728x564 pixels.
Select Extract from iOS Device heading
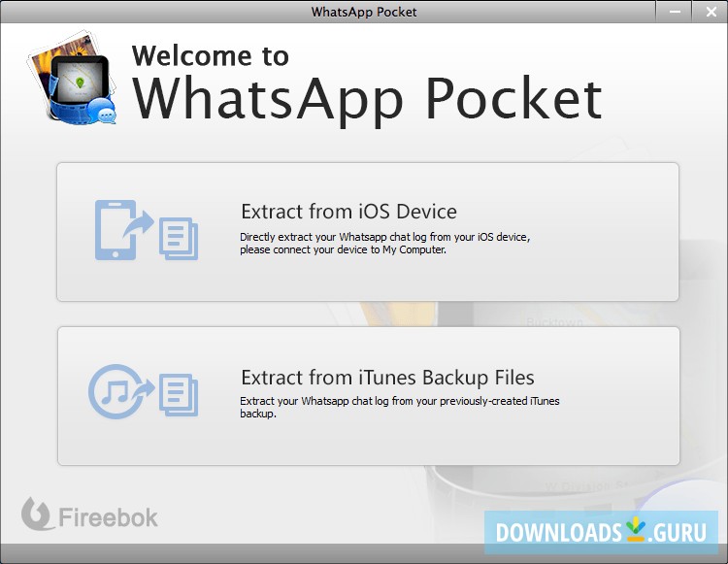(348, 212)
